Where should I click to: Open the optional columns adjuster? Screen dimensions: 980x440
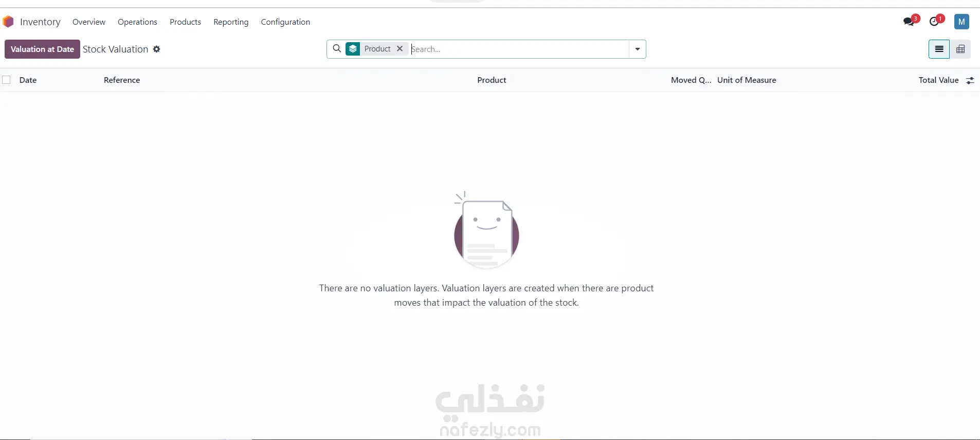[970, 80]
